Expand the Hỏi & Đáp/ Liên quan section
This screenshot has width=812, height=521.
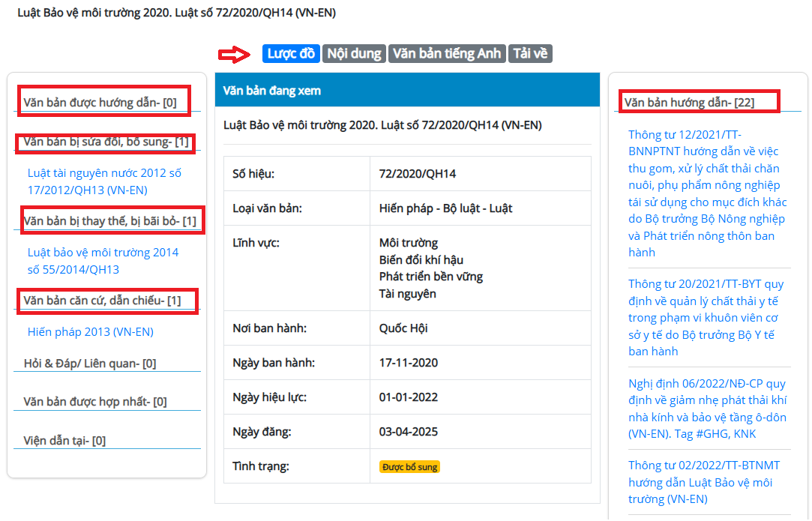pos(89,364)
